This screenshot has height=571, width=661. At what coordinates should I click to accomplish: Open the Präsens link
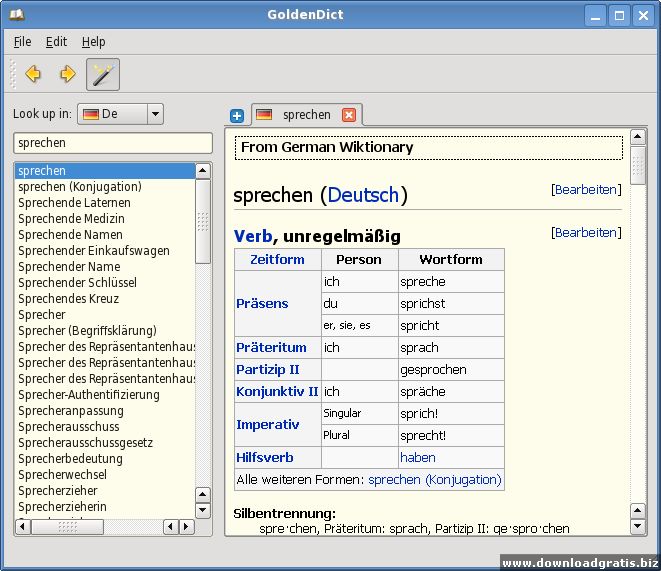[x=262, y=303]
